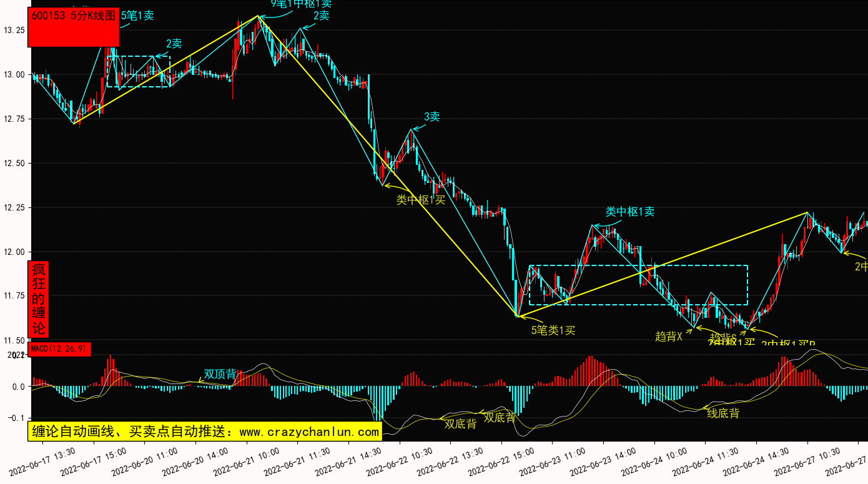
Task: Select time axis label 2022-06-21 10:00
Action: point(247,462)
